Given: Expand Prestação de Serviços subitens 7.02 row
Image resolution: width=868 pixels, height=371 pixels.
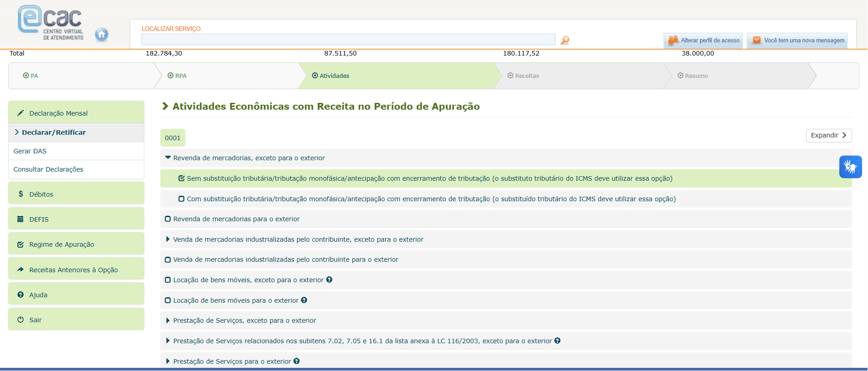Looking at the screenshot, I should pos(168,341).
